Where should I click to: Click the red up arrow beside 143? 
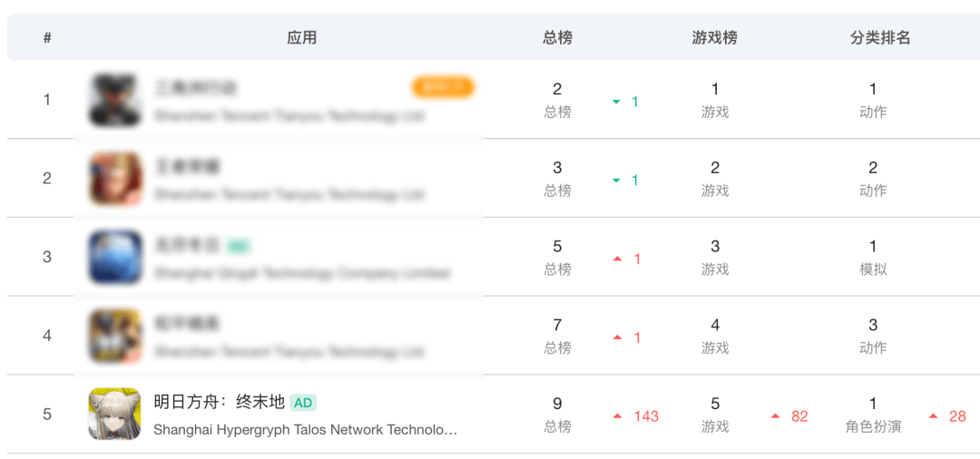click(x=617, y=416)
